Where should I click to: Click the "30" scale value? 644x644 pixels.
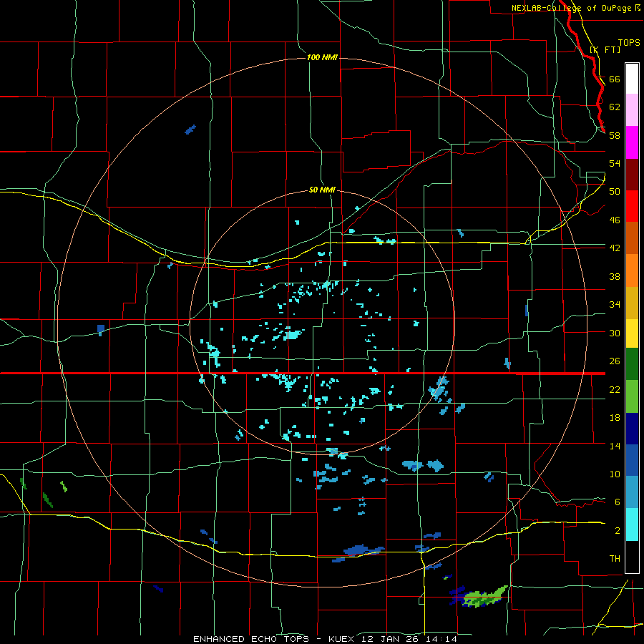tap(615, 333)
